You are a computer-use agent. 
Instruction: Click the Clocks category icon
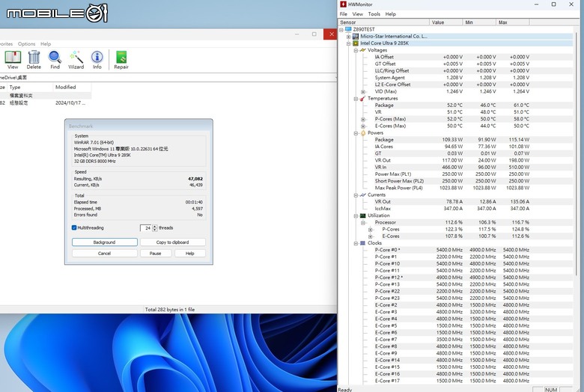click(363, 243)
